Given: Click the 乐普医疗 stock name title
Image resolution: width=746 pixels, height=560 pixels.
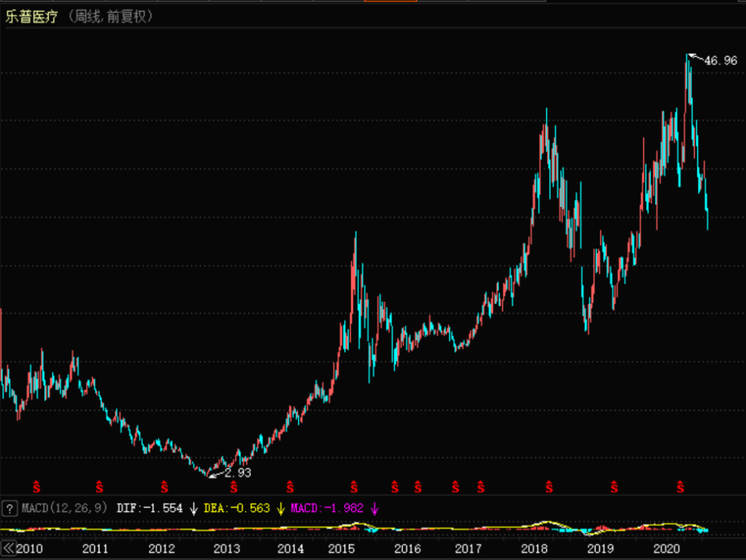Looking at the screenshot, I should pos(31,16).
